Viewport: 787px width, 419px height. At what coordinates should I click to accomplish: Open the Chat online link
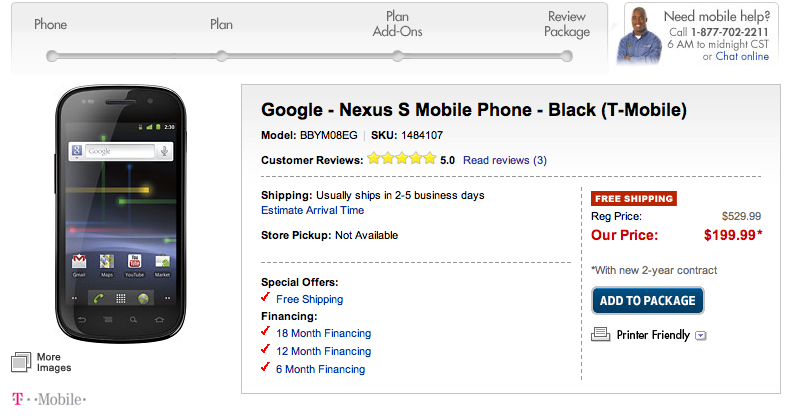click(x=742, y=57)
